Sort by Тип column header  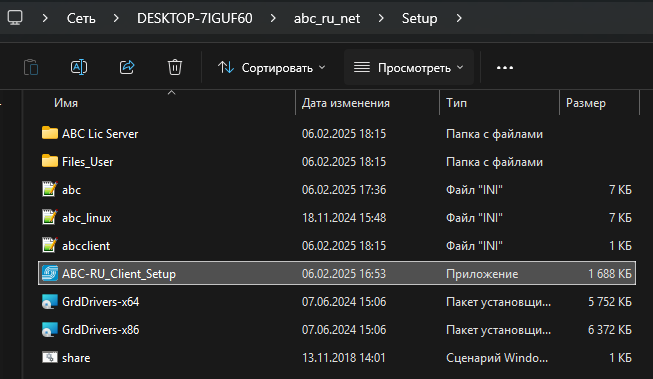[x=456, y=103]
